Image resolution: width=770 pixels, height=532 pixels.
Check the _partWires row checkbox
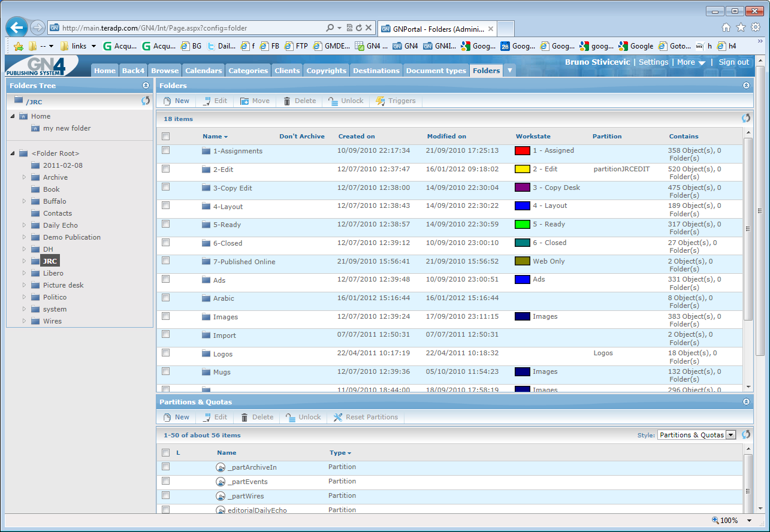(x=166, y=495)
